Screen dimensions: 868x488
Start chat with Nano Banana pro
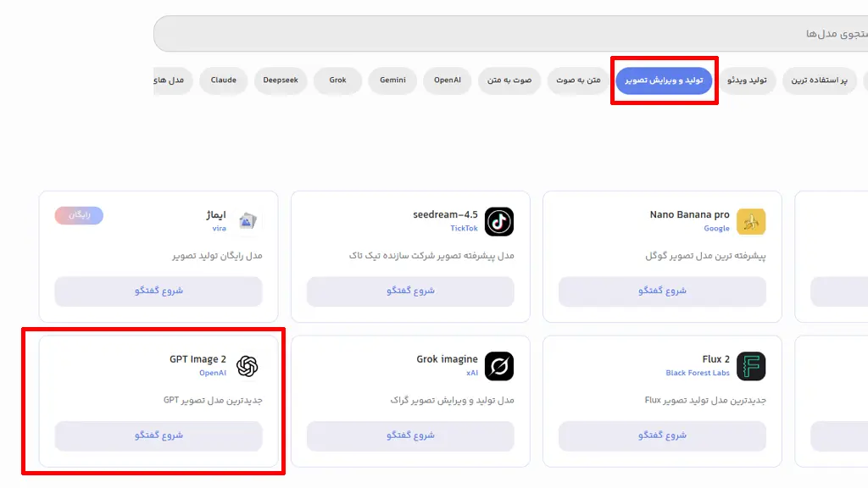click(662, 291)
